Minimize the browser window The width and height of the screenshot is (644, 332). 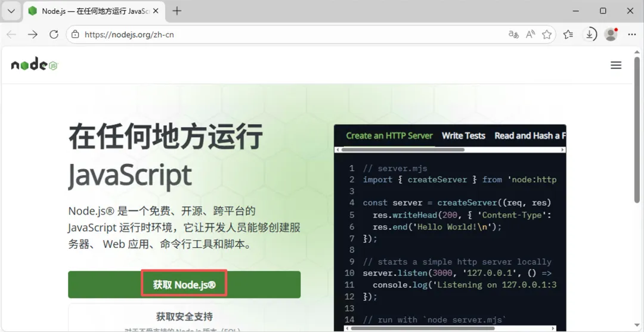pos(575,11)
